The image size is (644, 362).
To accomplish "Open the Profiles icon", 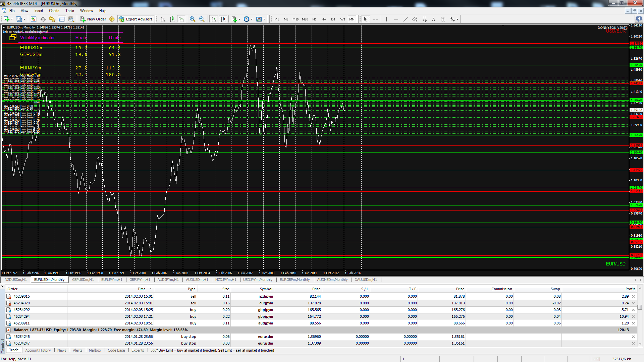I will (19, 19).
